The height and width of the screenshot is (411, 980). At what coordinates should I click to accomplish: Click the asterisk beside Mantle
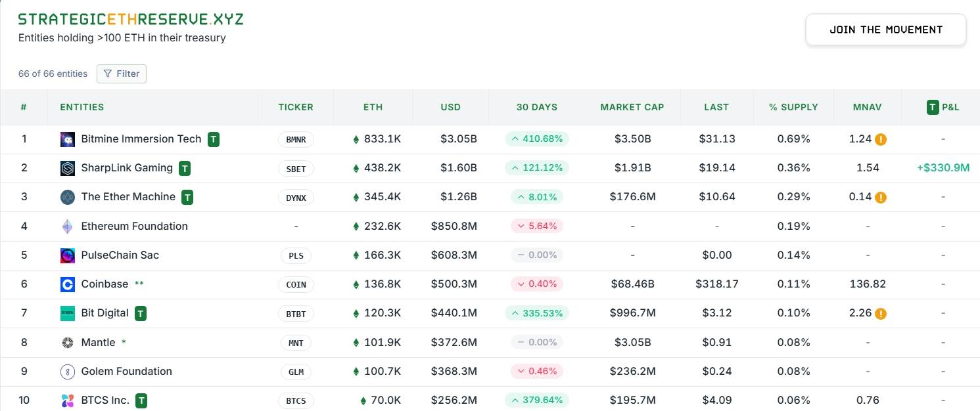point(124,342)
